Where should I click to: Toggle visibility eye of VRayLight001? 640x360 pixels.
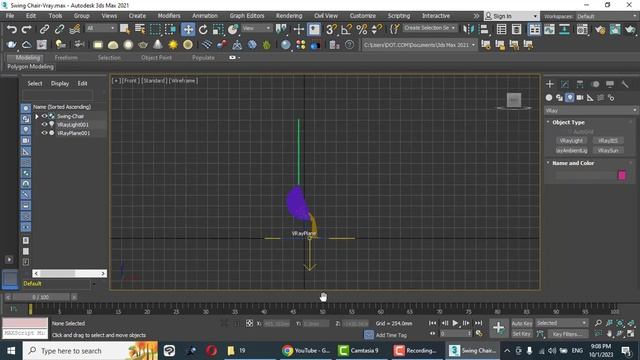(x=44, y=124)
